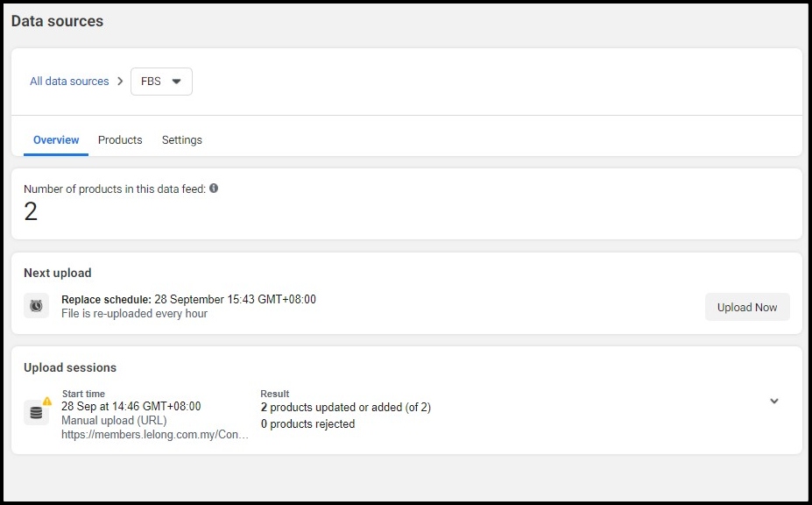Click the 0 products rejected line
The image size is (812, 505).
click(307, 423)
